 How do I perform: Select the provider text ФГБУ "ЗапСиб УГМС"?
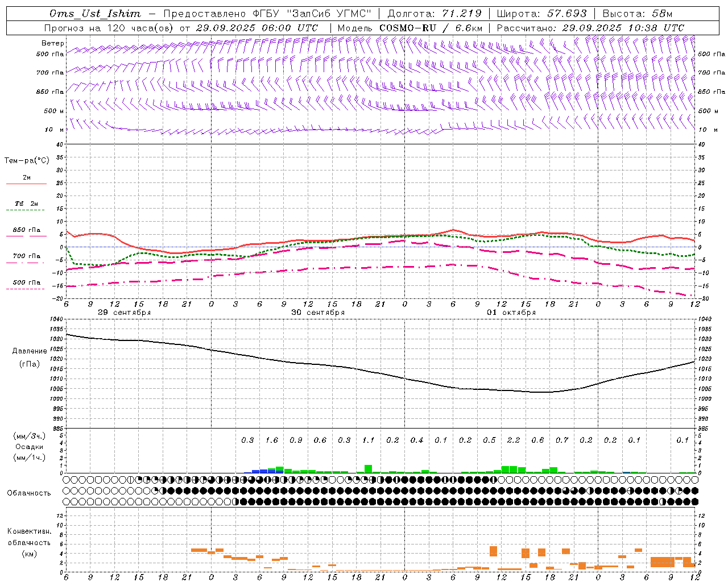[x=311, y=14]
